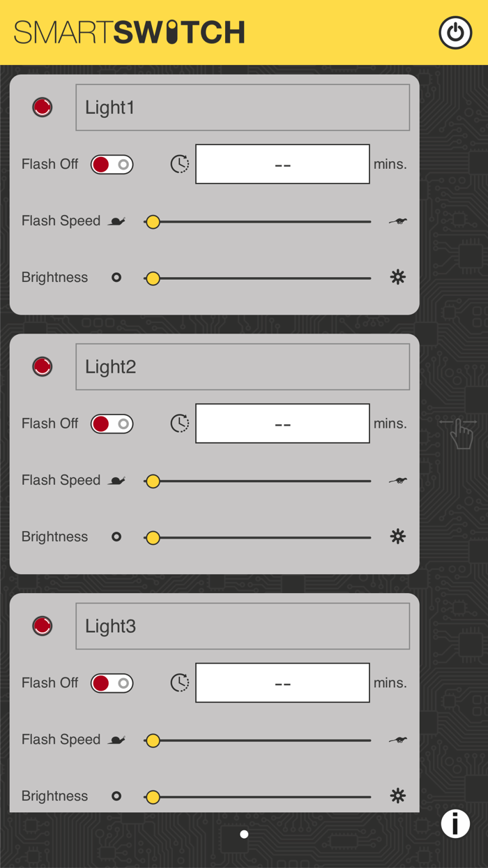488x868 pixels.
Task: Toggle the Flash Off control on Light3
Action: (111, 682)
